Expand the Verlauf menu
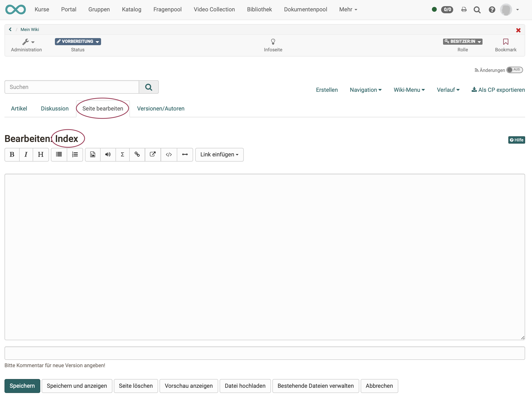This screenshot has height=397, width=532. tap(448, 90)
